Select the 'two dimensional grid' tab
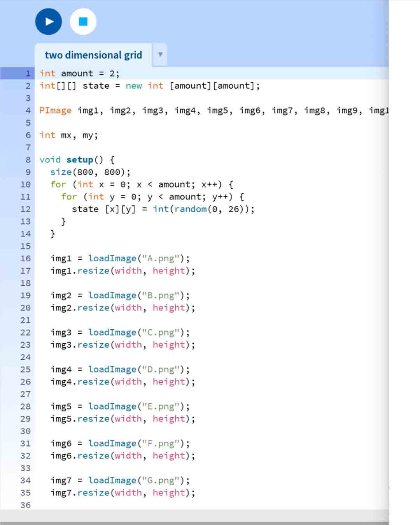Screen dimensions: 420x525 pyautogui.click(x=93, y=55)
